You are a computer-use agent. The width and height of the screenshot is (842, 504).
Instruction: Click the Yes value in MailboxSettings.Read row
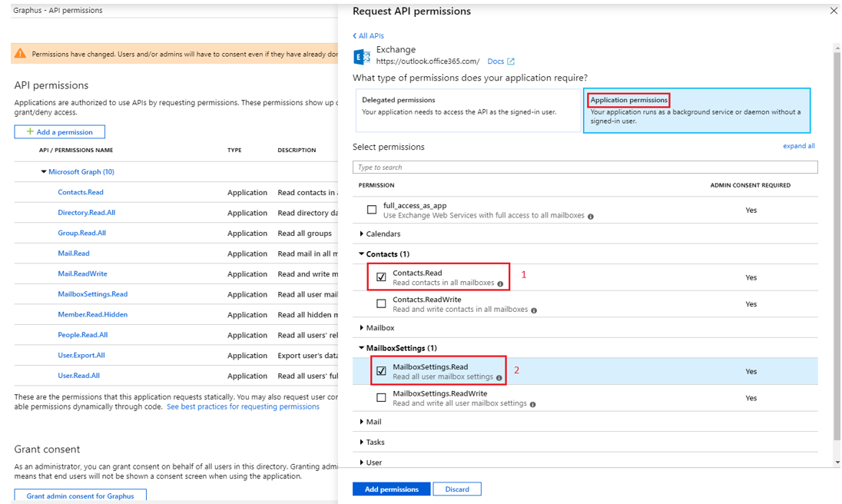click(751, 371)
